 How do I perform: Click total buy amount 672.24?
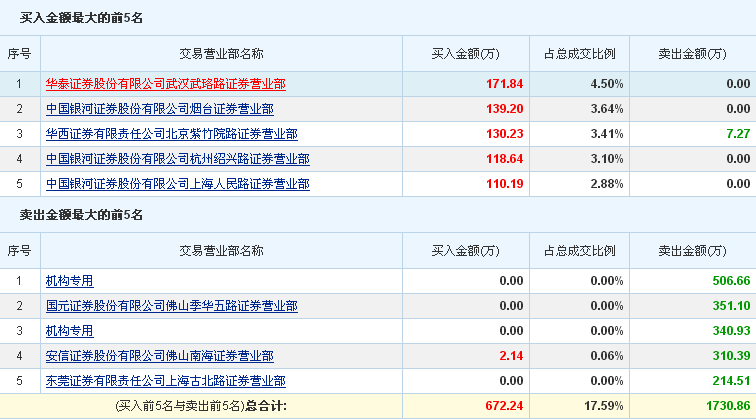click(504, 406)
